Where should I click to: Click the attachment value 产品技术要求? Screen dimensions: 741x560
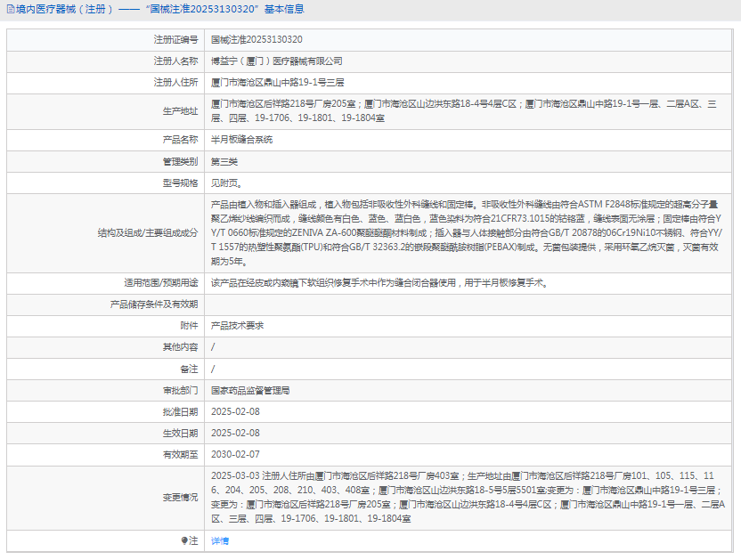(237, 326)
